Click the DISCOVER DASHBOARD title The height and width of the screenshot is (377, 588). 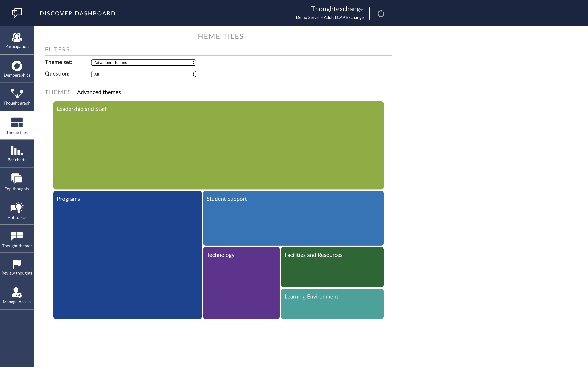[78, 13]
